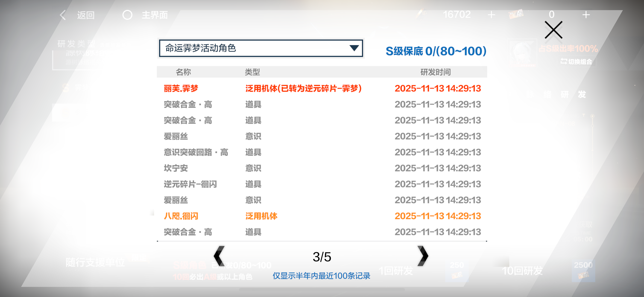Tap the 返回 label

click(x=85, y=15)
